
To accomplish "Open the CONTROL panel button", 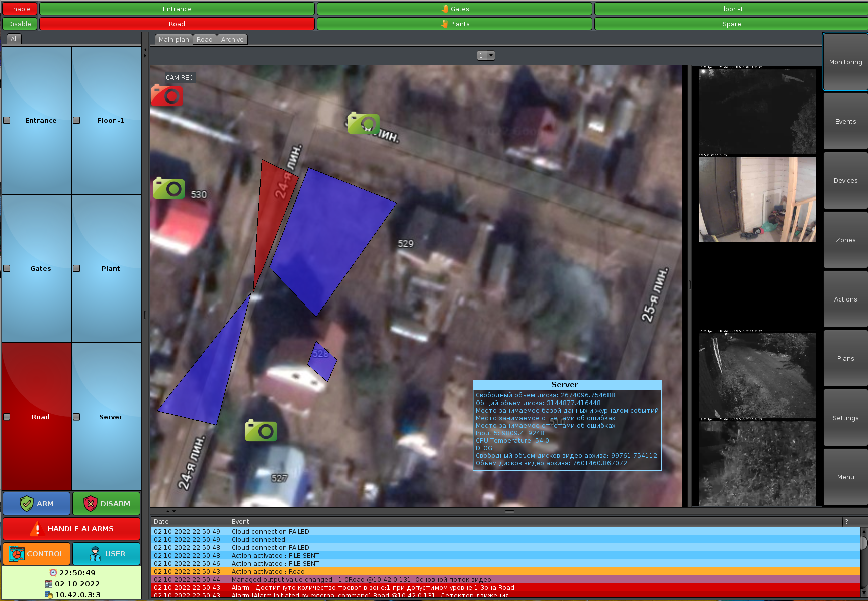I will tap(36, 554).
